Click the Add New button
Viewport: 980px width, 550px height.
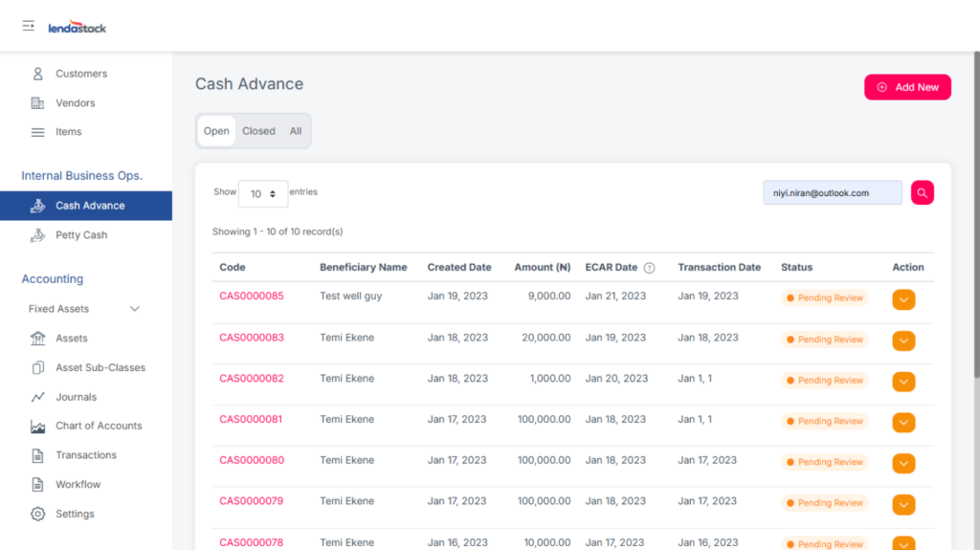click(x=907, y=87)
